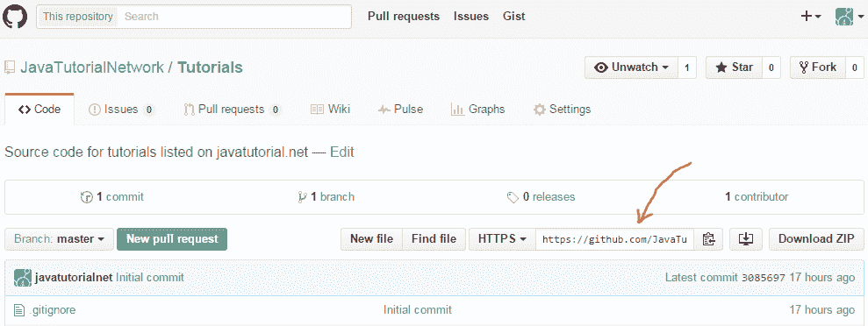The width and height of the screenshot is (868, 326).
Task: Open Pull requests in top navigation
Action: click(404, 17)
